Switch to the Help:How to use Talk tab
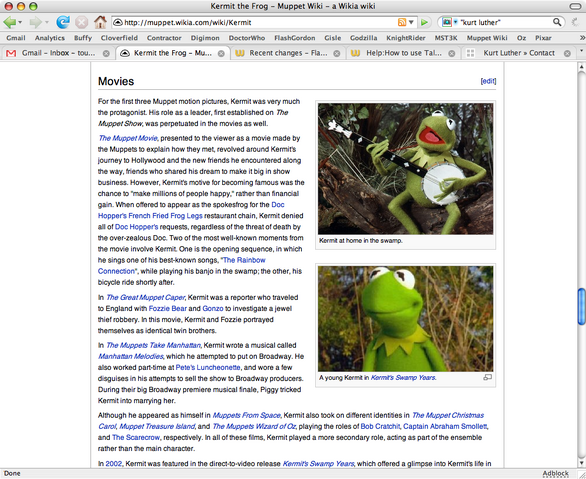Viewport: 586px width, 479px height. (x=403, y=53)
